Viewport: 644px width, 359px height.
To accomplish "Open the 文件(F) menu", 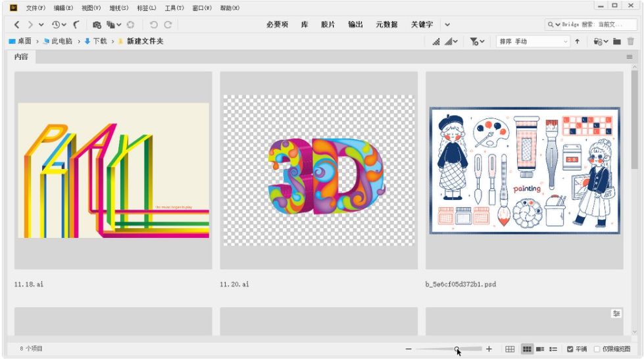I will [x=36, y=8].
